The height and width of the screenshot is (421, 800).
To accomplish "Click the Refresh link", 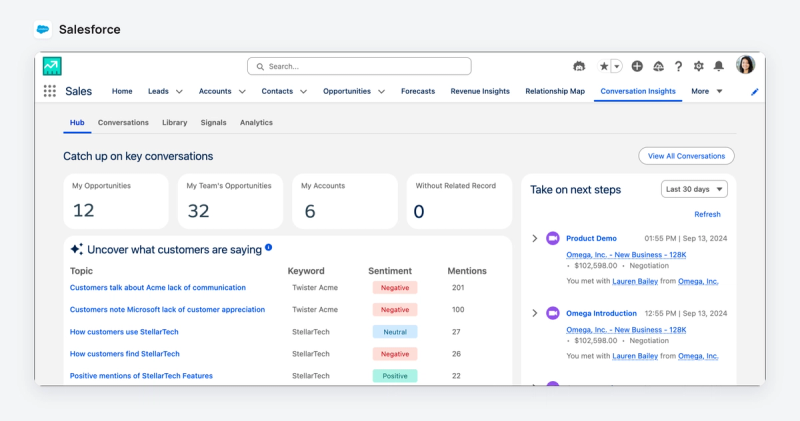I will tap(707, 214).
